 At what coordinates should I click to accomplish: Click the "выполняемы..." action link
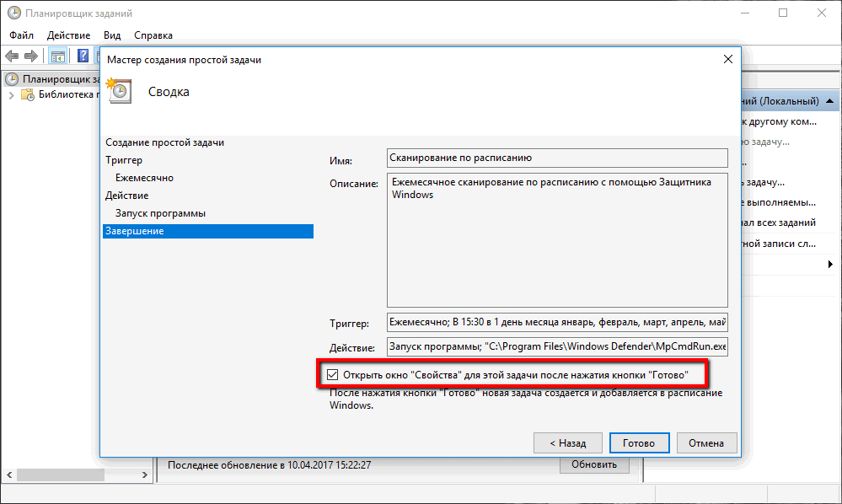[779, 202]
